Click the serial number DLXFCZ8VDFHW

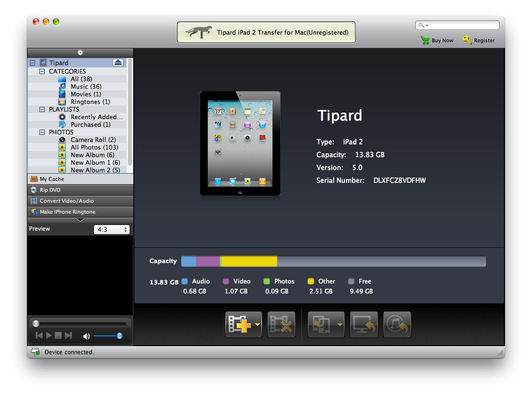(x=399, y=180)
